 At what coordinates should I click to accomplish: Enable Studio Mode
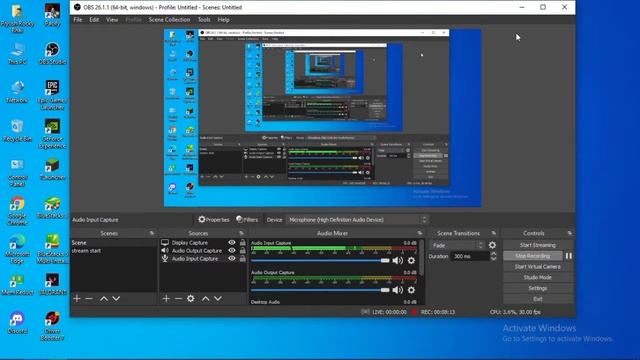(538, 277)
